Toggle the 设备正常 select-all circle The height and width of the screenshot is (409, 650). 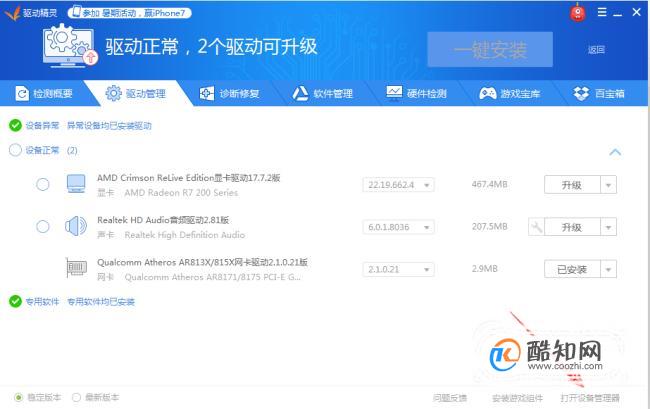[x=15, y=150]
